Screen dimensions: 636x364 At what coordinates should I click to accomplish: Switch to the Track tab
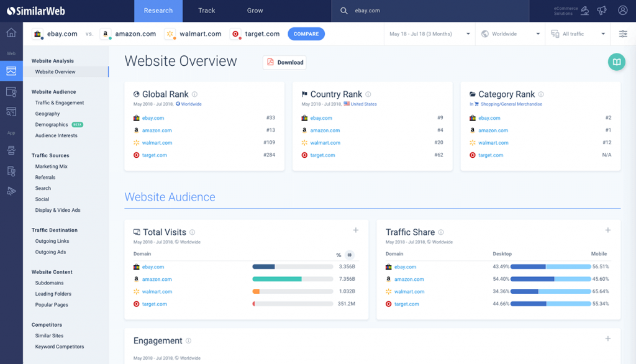pos(206,11)
